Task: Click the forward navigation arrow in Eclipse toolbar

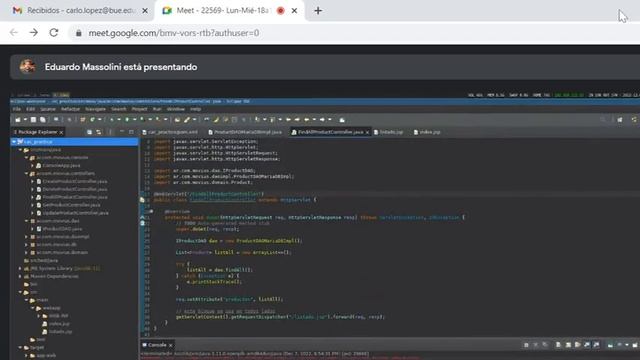Action: 322,120
